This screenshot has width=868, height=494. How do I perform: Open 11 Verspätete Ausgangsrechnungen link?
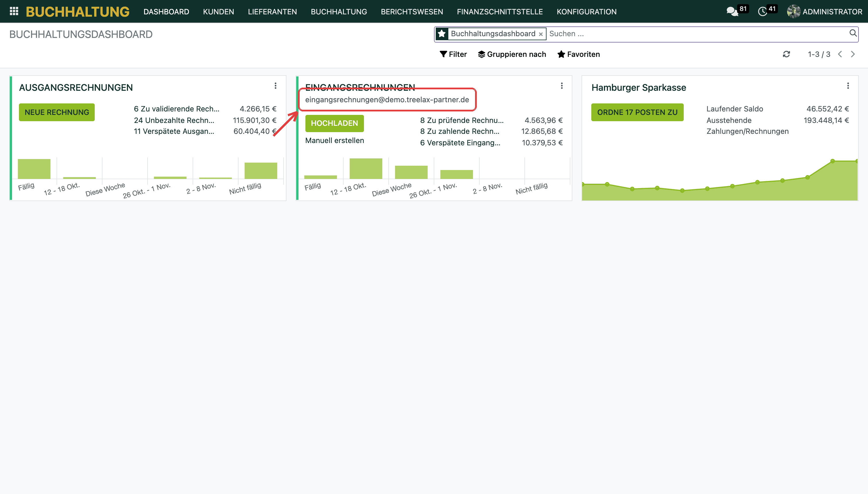174,131
